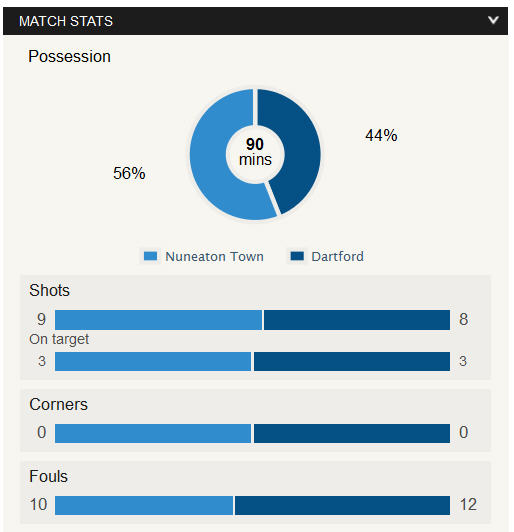Screen dimensions: 514x532
Task: Click the Possession section heading
Action: pyautogui.click(x=70, y=56)
